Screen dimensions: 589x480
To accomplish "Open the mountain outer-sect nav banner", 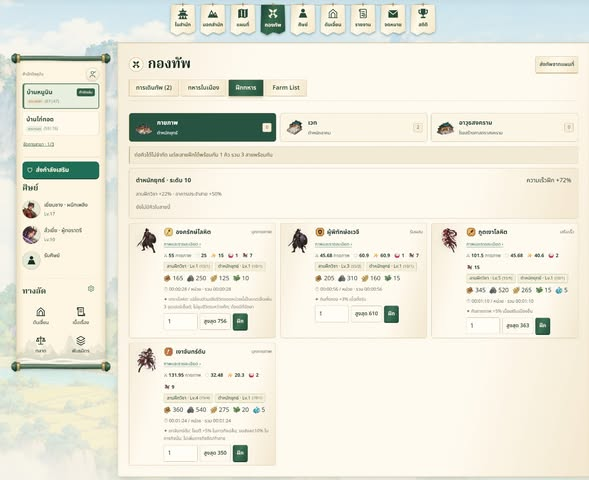I will (x=213, y=19).
